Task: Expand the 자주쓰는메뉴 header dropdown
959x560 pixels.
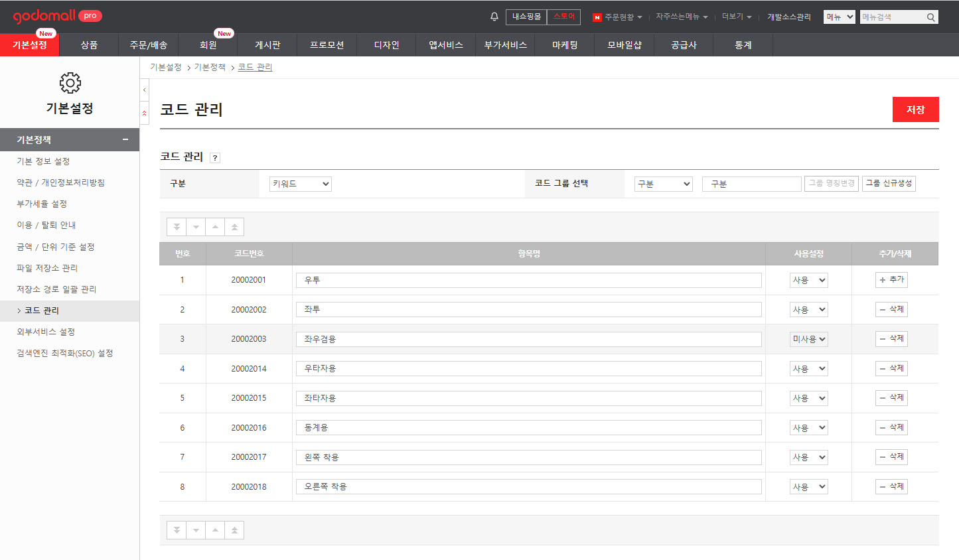Action: click(x=682, y=17)
